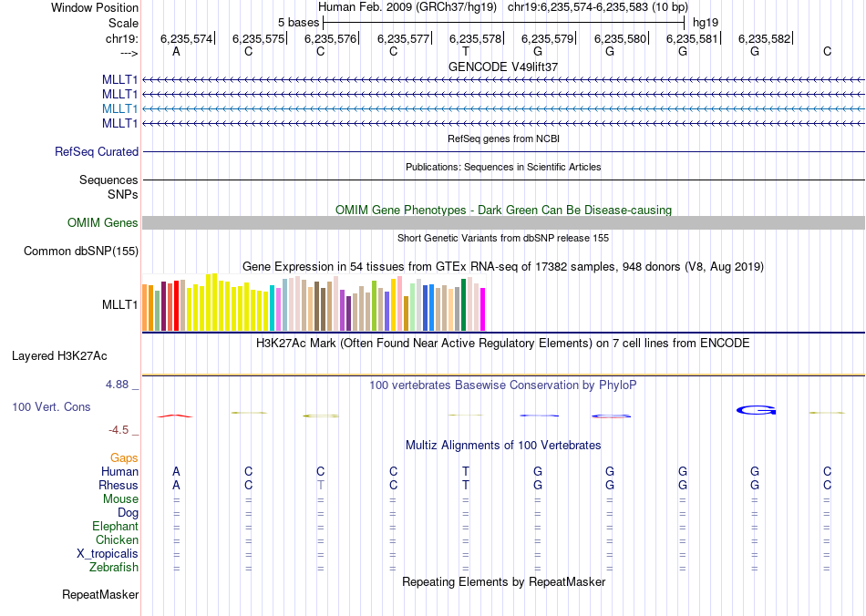Click the gray OMIM Genes bar
The image size is (866, 616).
coord(503,223)
